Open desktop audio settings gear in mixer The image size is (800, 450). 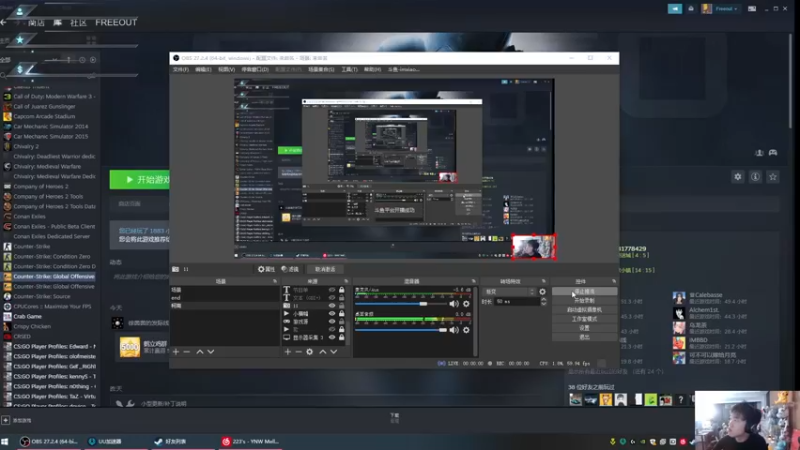click(x=466, y=330)
